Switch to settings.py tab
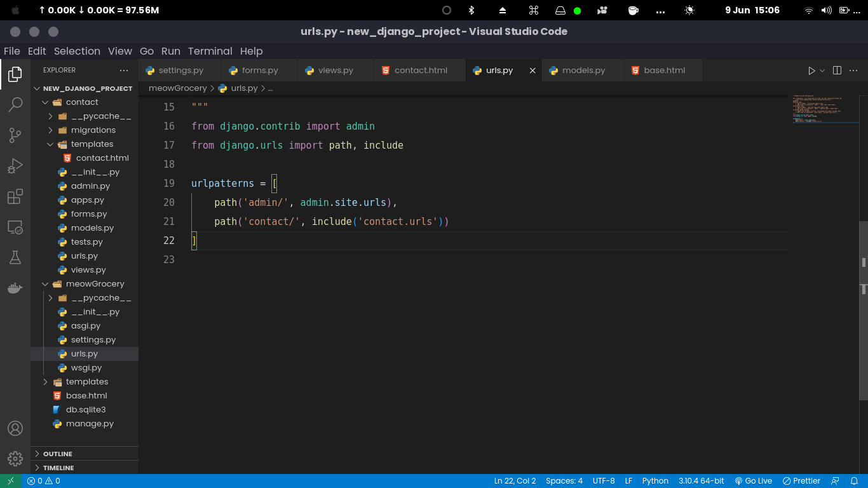The width and height of the screenshot is (868, 488). click(x=180, y=71)
